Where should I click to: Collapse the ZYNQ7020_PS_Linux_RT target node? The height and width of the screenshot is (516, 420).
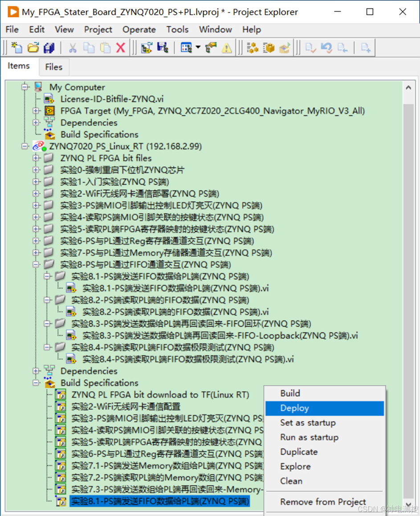pos(24,146)
